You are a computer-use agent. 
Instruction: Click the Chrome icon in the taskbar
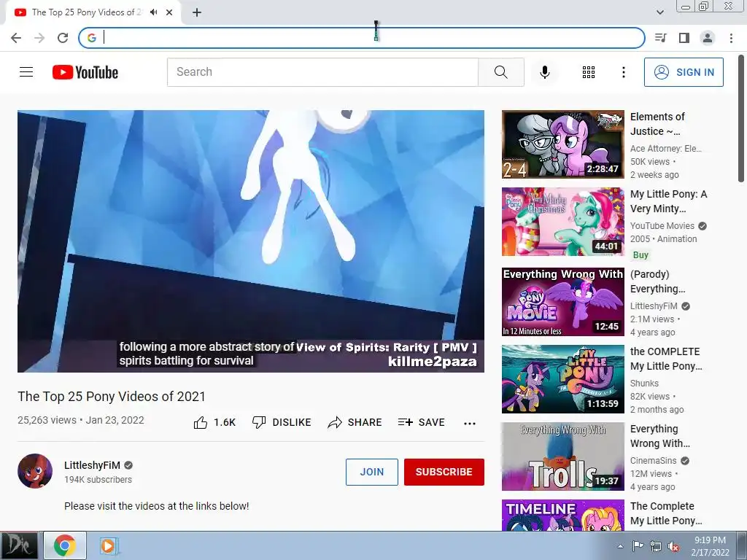(65, 545)
